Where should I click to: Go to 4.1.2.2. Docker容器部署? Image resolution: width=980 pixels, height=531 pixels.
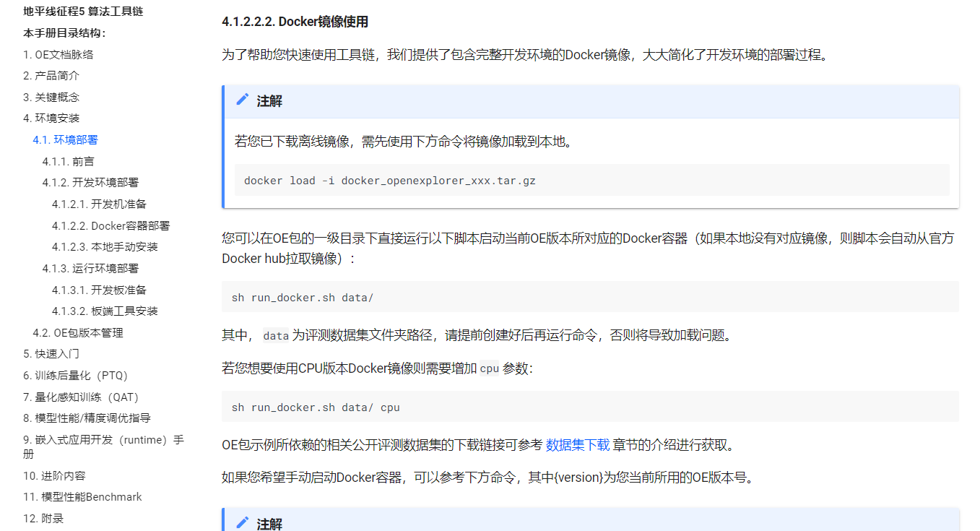[110, 225]
